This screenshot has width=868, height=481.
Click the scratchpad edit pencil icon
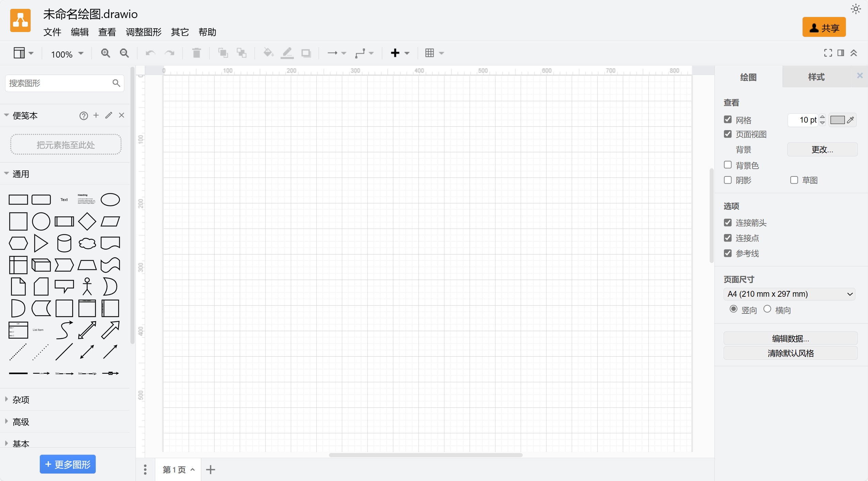[x=109, y=115]
